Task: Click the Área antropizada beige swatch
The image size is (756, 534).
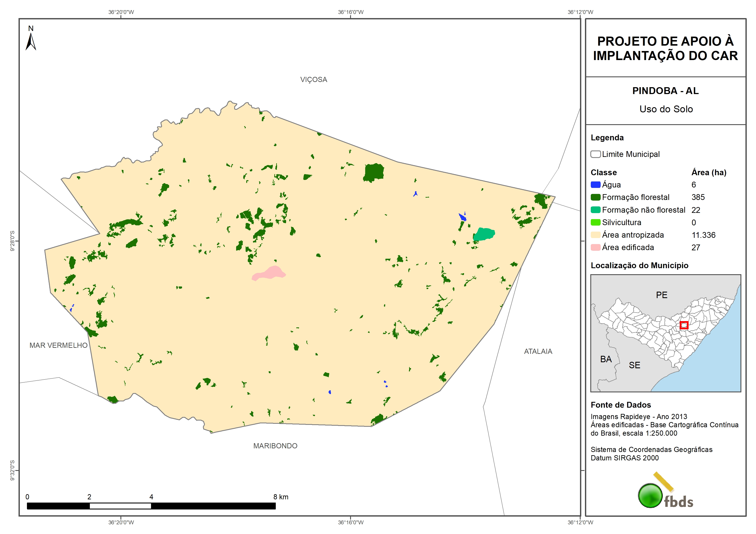Action: (x=595, y=235)
